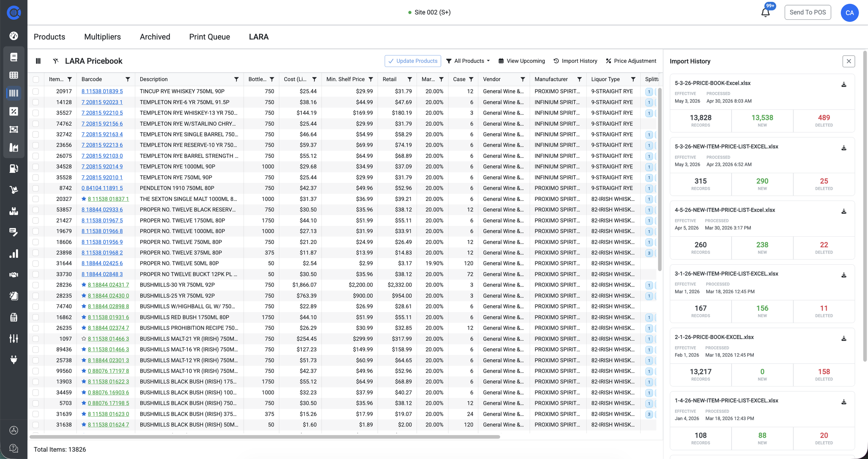Viewport: 868px width, 459px height.
Task: Click the Site 002 (S+) site selector
Action: 429,12
